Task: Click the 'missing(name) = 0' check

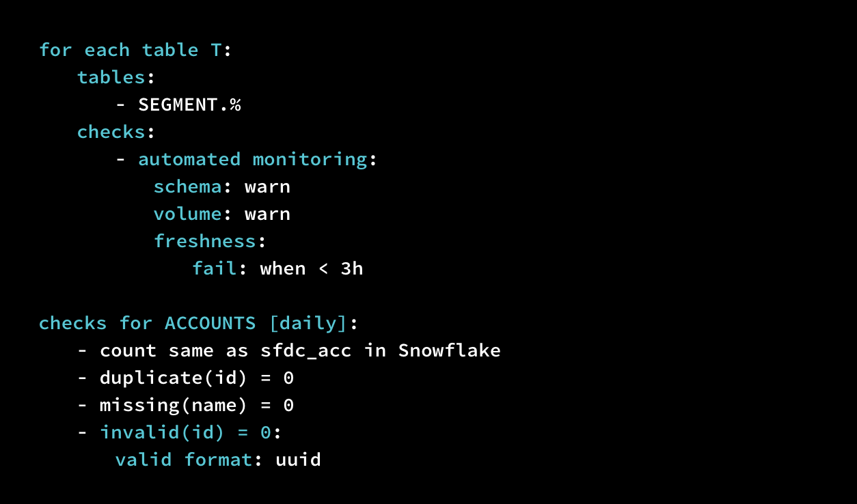Action: 196,405
